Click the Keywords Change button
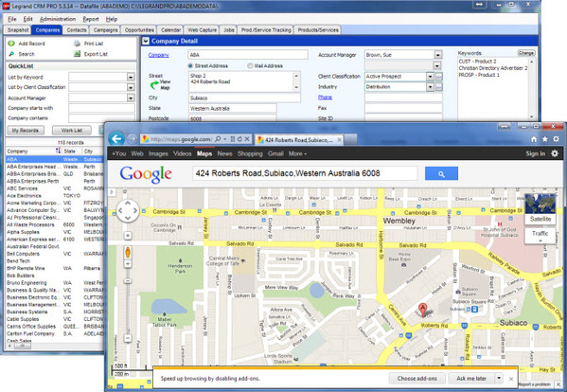 pyautogui.click(x=526, y=53)
